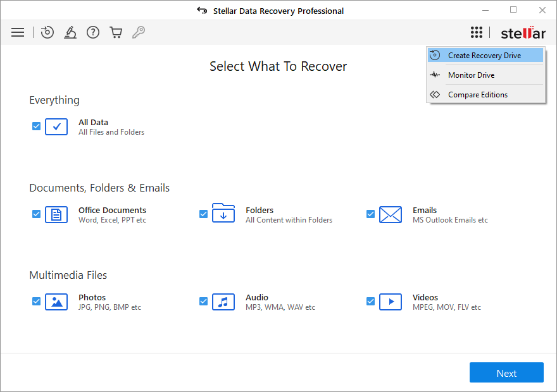Image resolution: width=557 pixels, height=392 pixels.
Task: Open the hamburger menu
Action: pyautogui.click(x=18, y=32)
